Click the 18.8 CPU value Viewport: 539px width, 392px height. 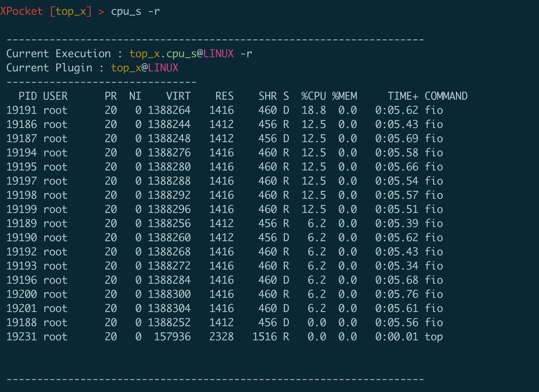313,110
